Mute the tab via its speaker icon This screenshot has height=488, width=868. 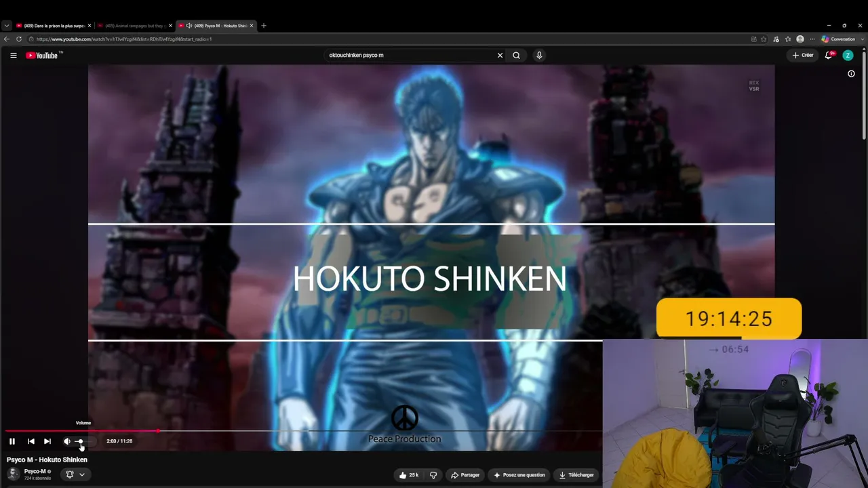189,26
